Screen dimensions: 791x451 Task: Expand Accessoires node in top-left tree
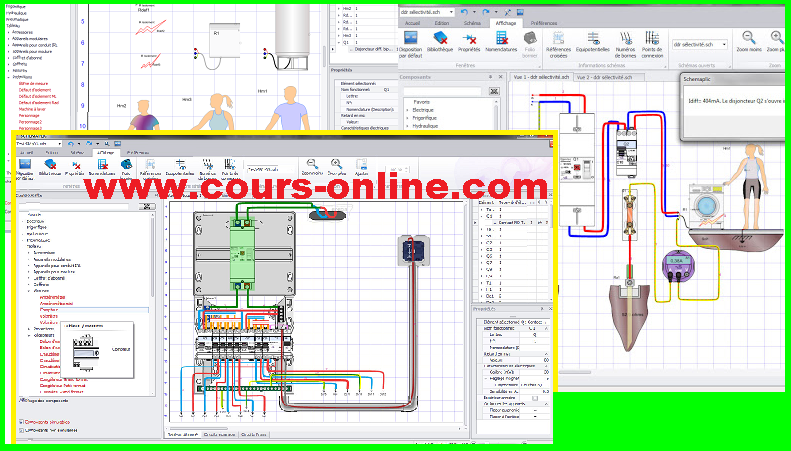click(x=9, y=32)
